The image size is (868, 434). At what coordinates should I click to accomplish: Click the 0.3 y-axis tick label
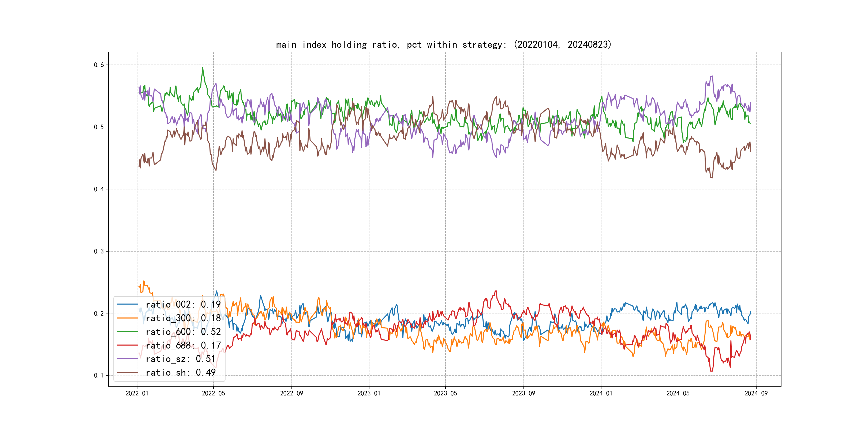pyautogui.click(x=99, y=251)
